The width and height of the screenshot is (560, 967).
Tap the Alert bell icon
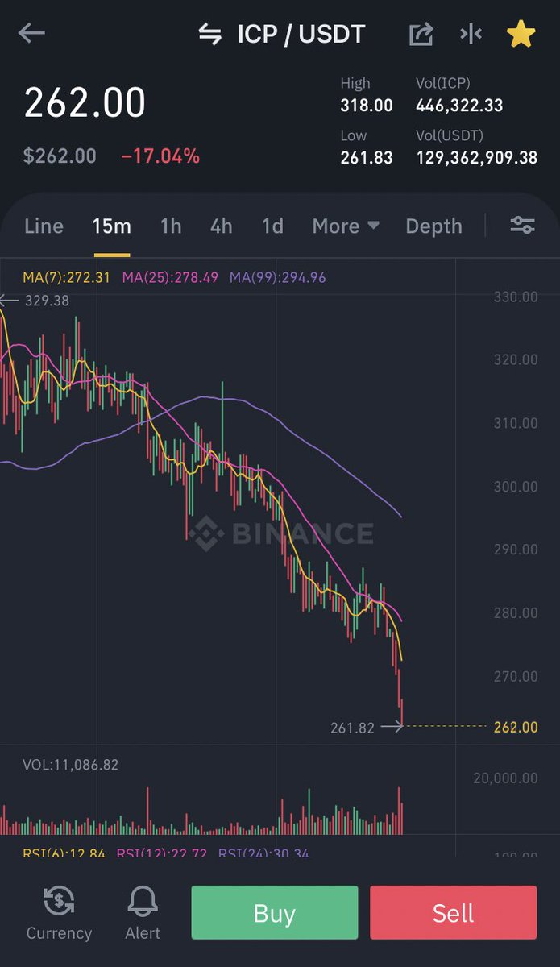[143, 902]
